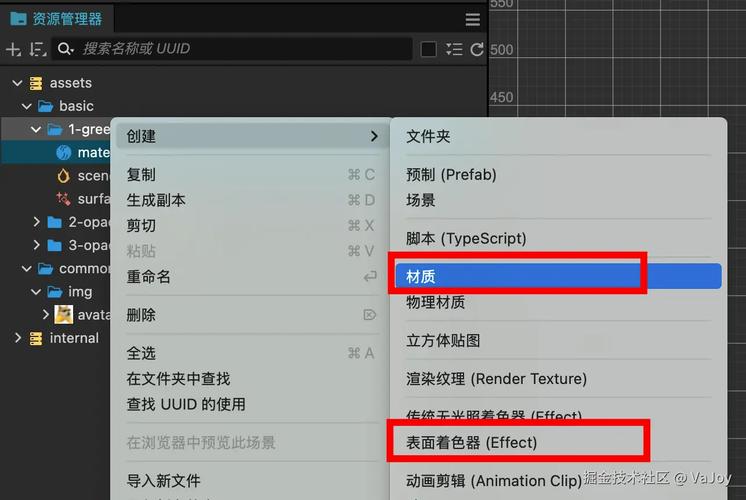The height and width of the screenshot is (500, 746).
Task: Toggle the checkbox beside the search field
Action: pos(428,49)
